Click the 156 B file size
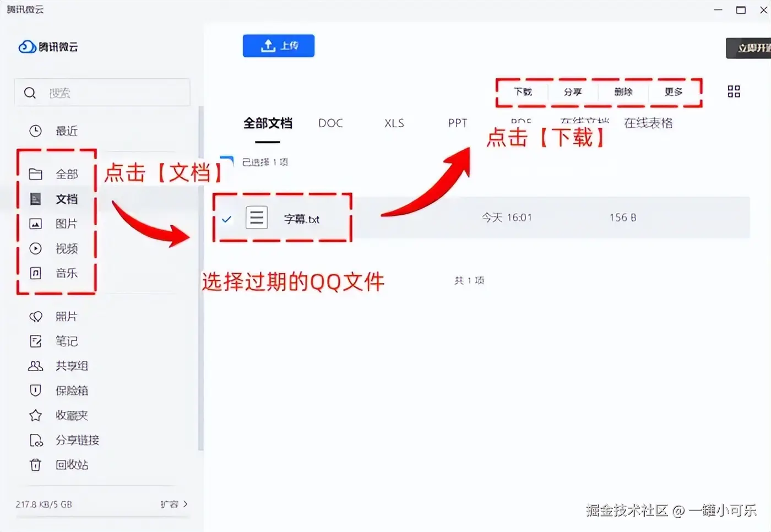 tap(623, 218)
